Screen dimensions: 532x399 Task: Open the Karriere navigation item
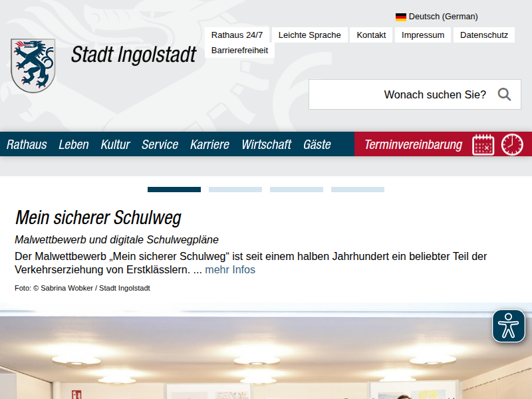[209, 144]
